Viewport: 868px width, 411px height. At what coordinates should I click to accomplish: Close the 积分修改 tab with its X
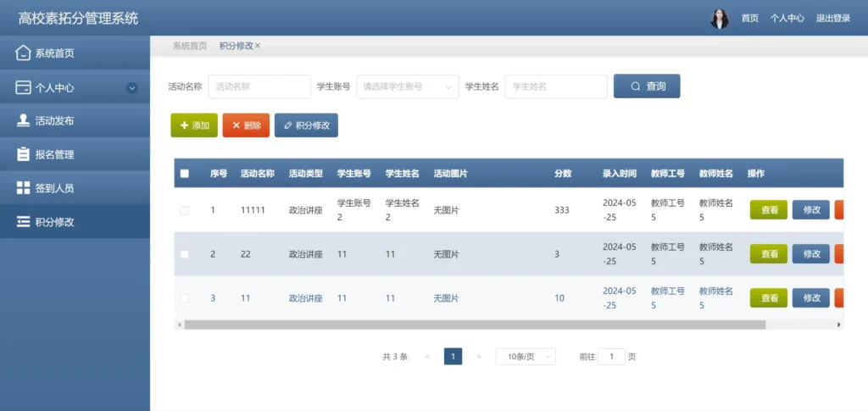point(258,46)
